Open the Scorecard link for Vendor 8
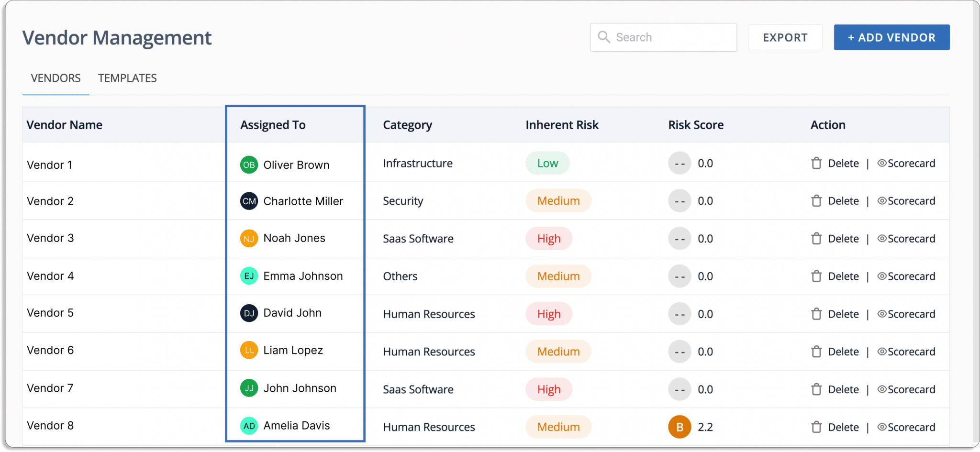980x452 pixels. (906, 427)
